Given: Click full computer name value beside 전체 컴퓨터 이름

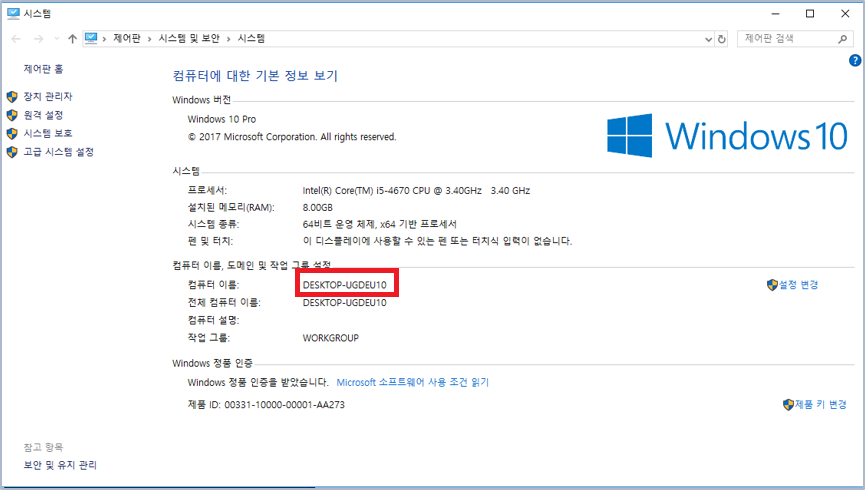Looking at the screenshot, I should point(345,302).
